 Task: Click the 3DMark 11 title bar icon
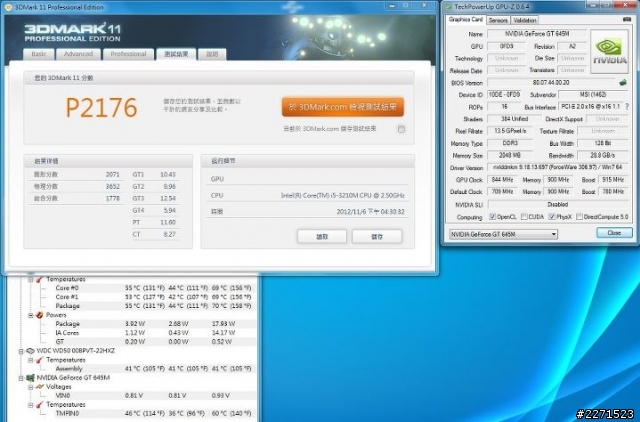(x=8, y=7)
